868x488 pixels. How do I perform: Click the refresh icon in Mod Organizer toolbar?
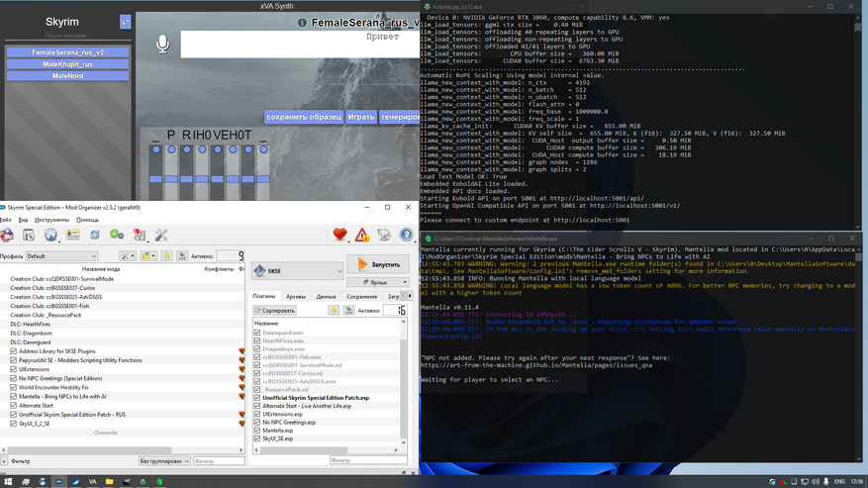coord(95,235)
